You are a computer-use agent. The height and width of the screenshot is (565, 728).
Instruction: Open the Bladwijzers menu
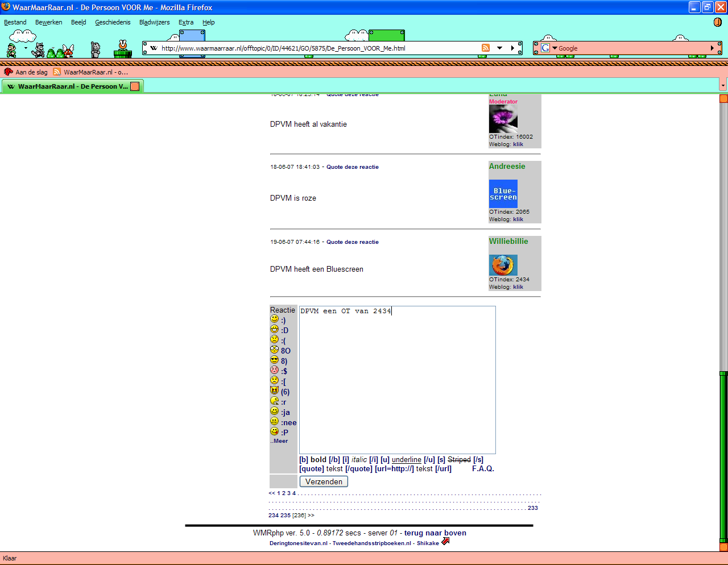(x=155, y=22)
